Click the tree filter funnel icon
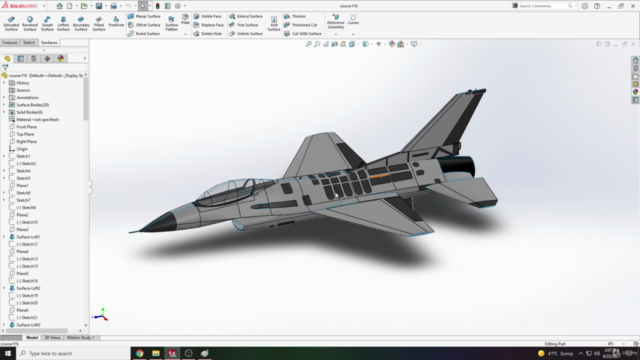This screenshot has height=360, width=640. [5, 67]
